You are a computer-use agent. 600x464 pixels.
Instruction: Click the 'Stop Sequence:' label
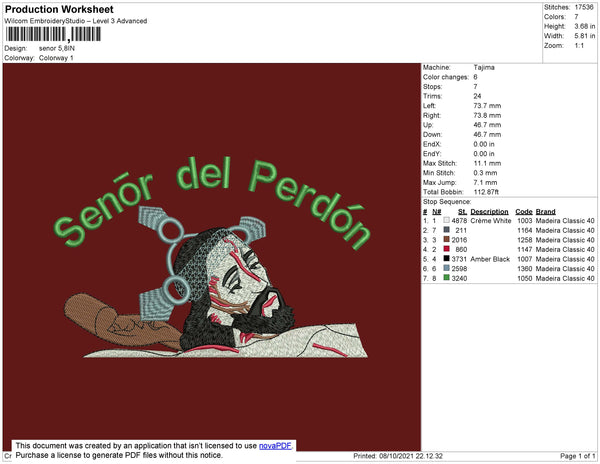click(447, 202)
